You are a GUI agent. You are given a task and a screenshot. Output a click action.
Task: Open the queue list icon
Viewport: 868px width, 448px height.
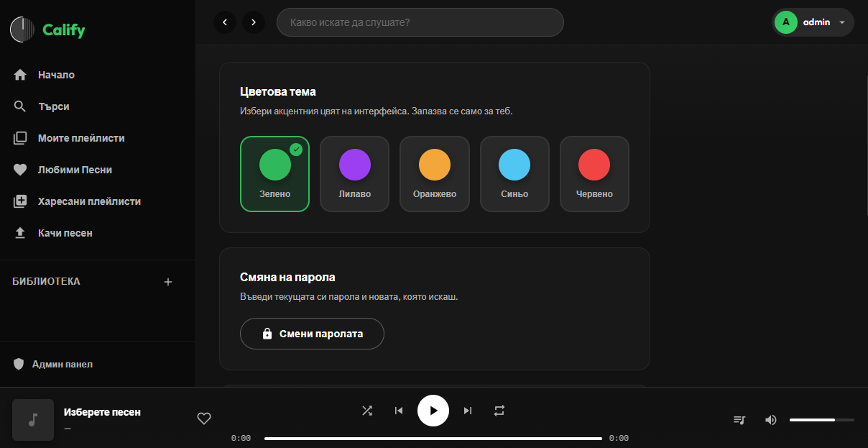pos(739,420)
